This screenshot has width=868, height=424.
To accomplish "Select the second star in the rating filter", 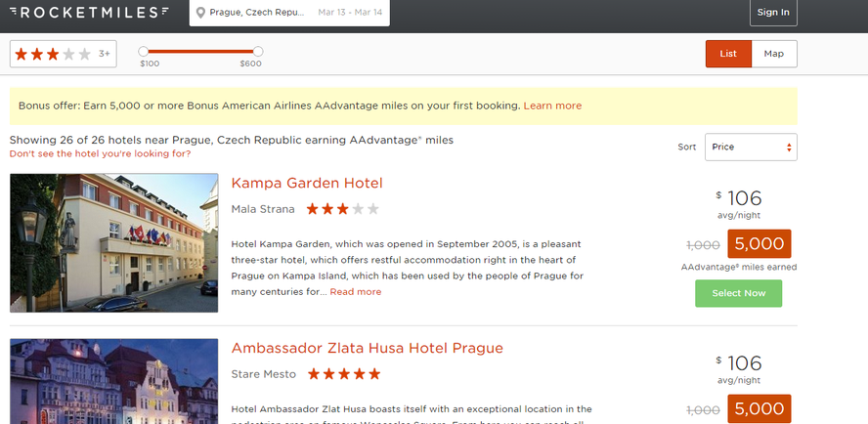I will (36, 55).
